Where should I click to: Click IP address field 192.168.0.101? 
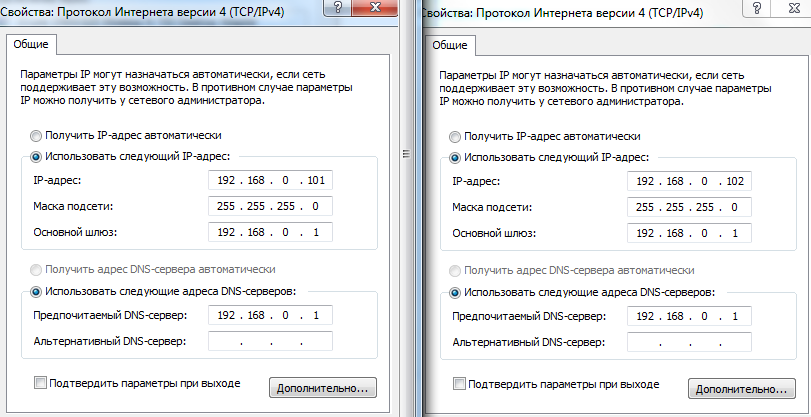[270, 180]
